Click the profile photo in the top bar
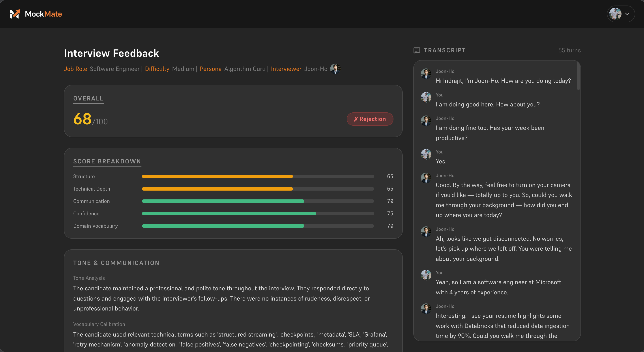 coord(615,14)
